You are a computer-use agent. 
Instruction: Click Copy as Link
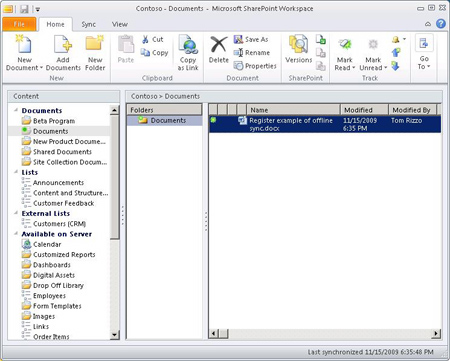tap(188, 53)
